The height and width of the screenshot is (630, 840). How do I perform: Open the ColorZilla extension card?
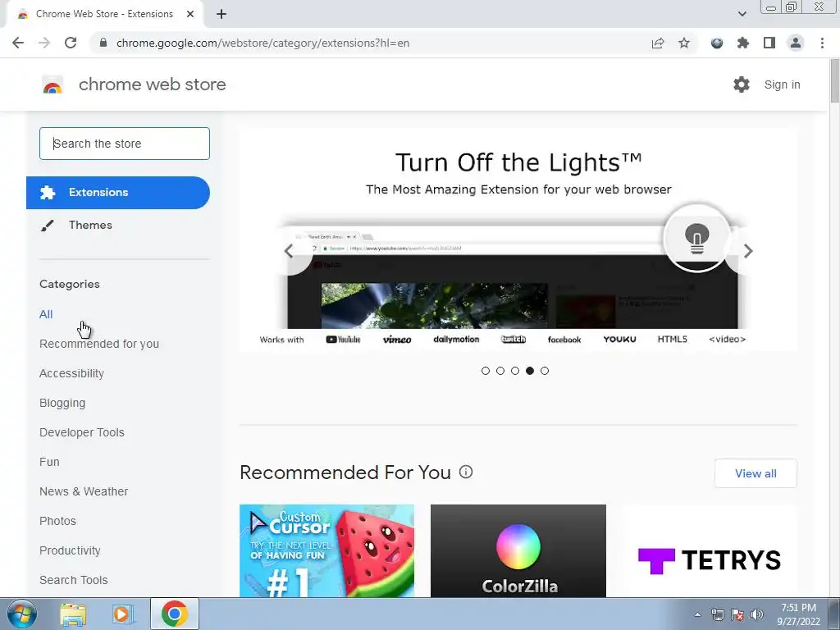tap(518, 550)
